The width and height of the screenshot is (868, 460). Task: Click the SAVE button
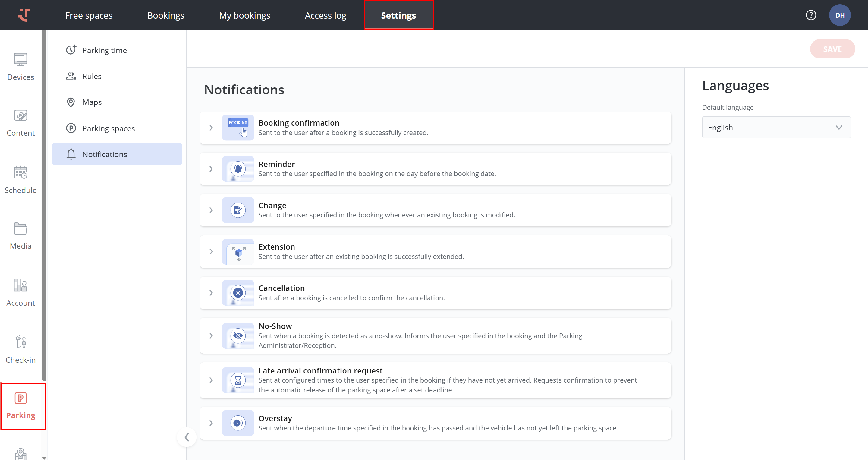click(x=832, y=49)
